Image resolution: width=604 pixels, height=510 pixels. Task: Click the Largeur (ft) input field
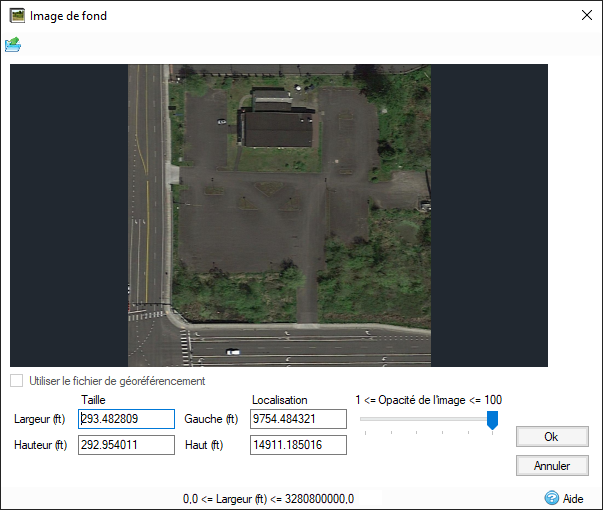tap(126, 419)
